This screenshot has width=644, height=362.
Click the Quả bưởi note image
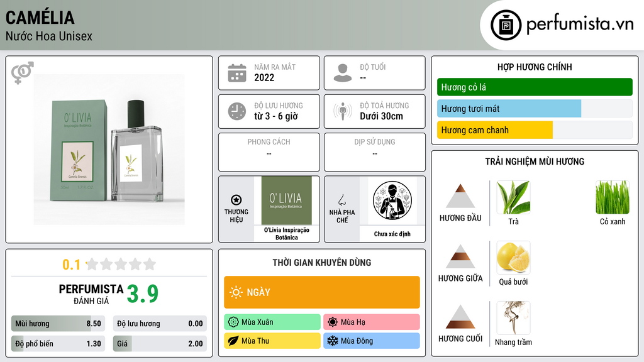[x=513, y=258]
